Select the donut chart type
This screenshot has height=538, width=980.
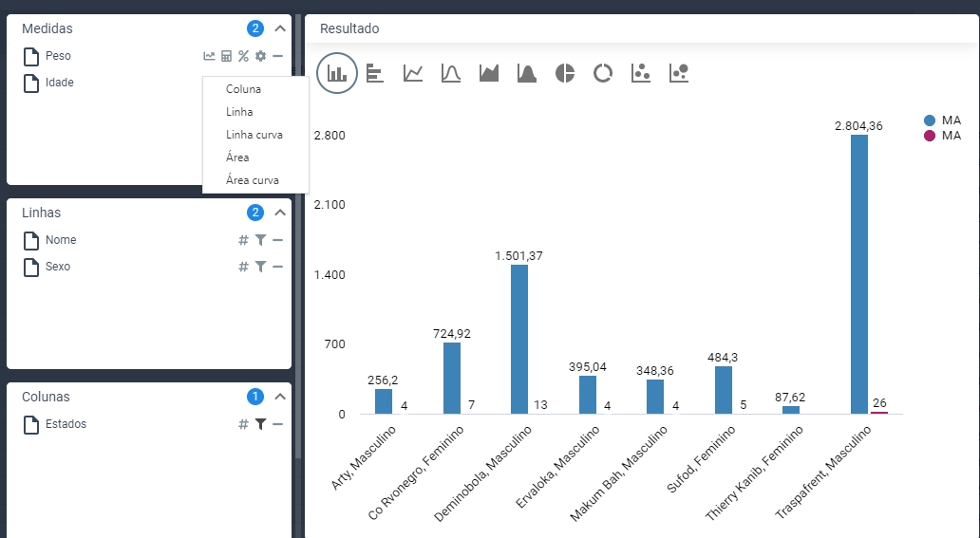coord(603,73)
